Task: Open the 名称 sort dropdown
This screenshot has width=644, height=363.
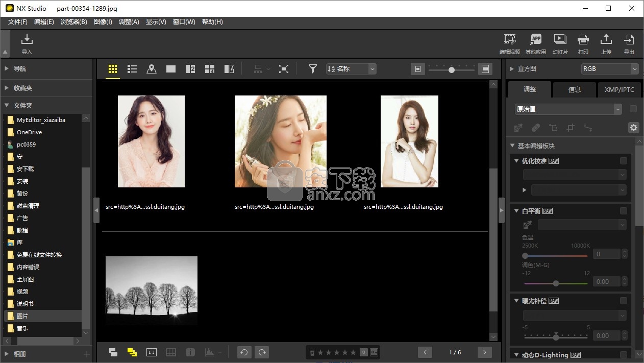Action: coord(351,69)
